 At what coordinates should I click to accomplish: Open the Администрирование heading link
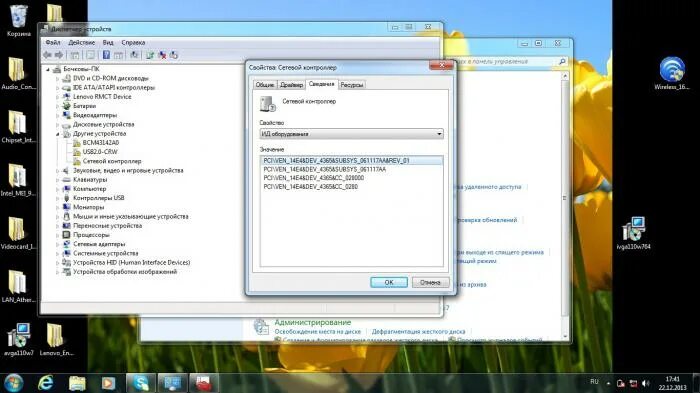click(x=312, y=322)
